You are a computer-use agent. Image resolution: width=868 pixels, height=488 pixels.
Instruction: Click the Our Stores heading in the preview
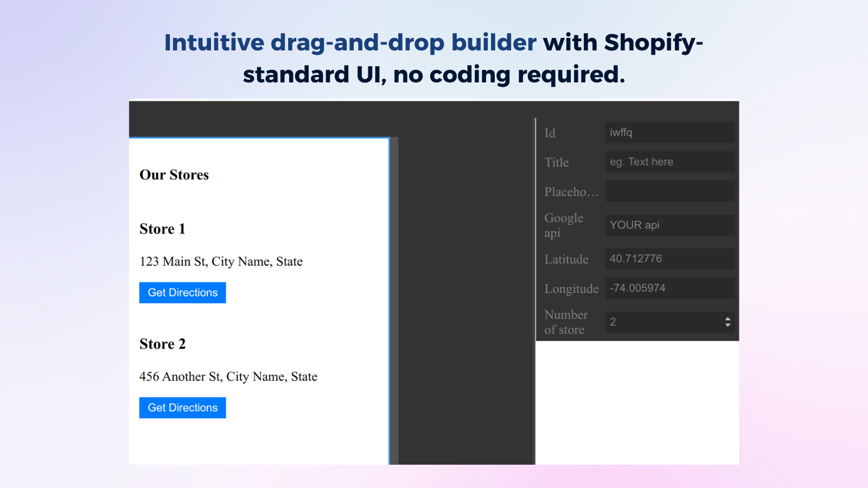click(x=174, y=175)
